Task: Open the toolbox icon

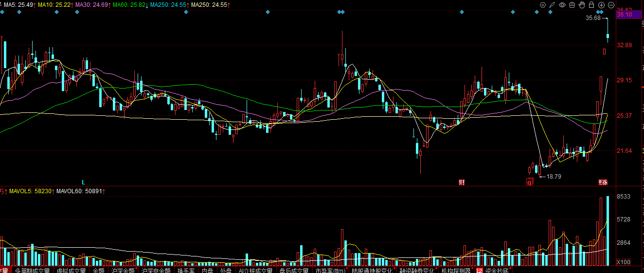Action: click(x=572, y=4)
